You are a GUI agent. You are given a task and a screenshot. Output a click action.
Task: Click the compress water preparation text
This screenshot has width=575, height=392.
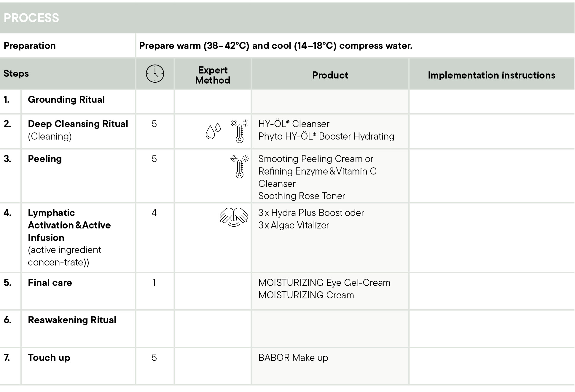[x=275, y=46]
